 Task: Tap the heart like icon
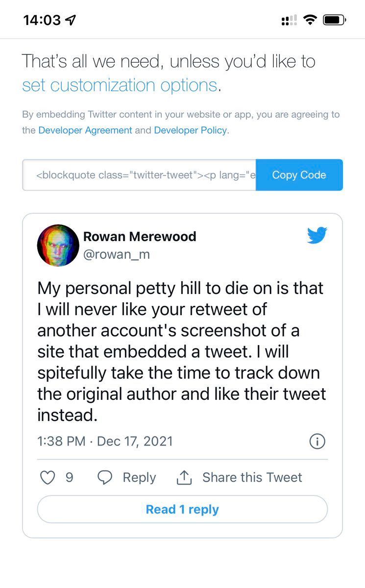click(x=48, y=478)
